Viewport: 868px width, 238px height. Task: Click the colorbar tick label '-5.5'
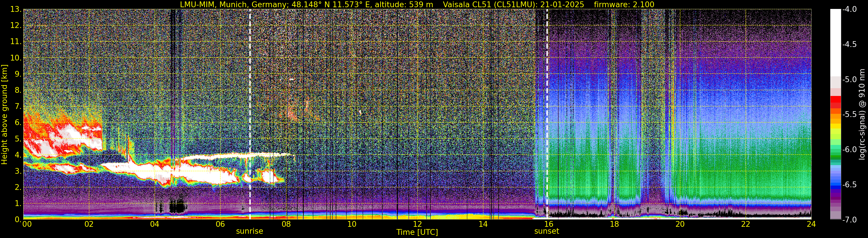pos(849,115)
